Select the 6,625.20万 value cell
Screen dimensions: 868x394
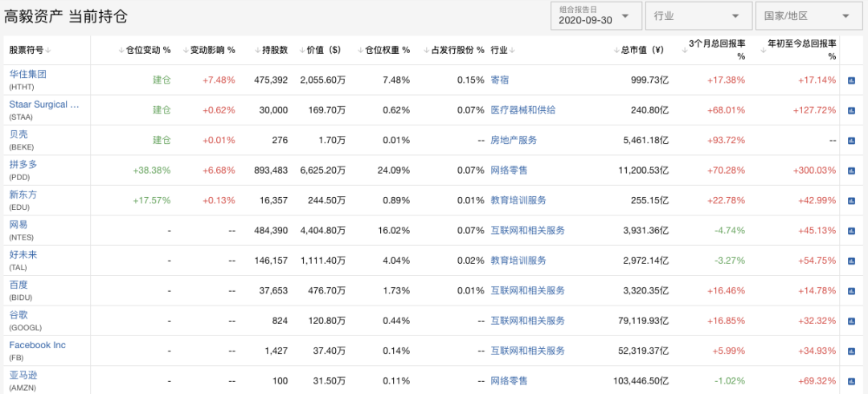[x=323, y=170]
